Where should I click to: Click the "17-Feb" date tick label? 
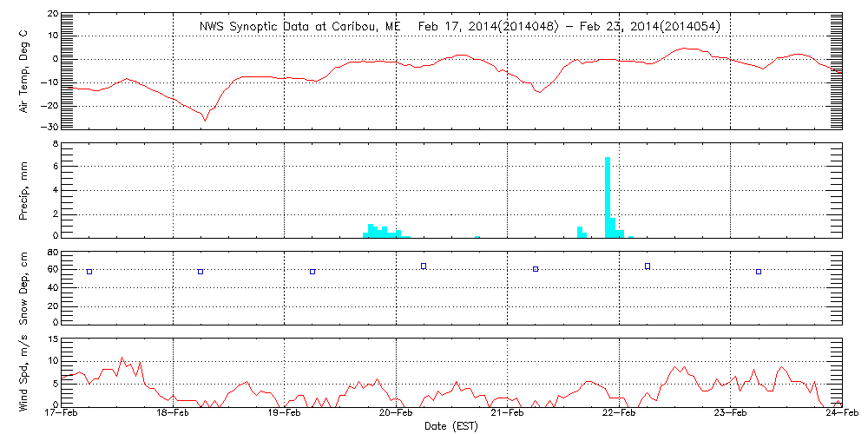point(62,415)
